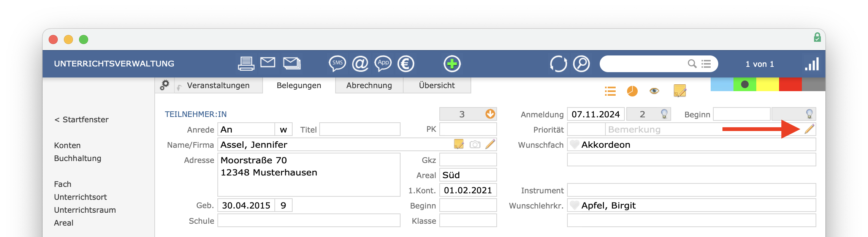The image size is (868, 237).
Task: Open Buchhaltung in sidebar
Action: tap(78, 158)
